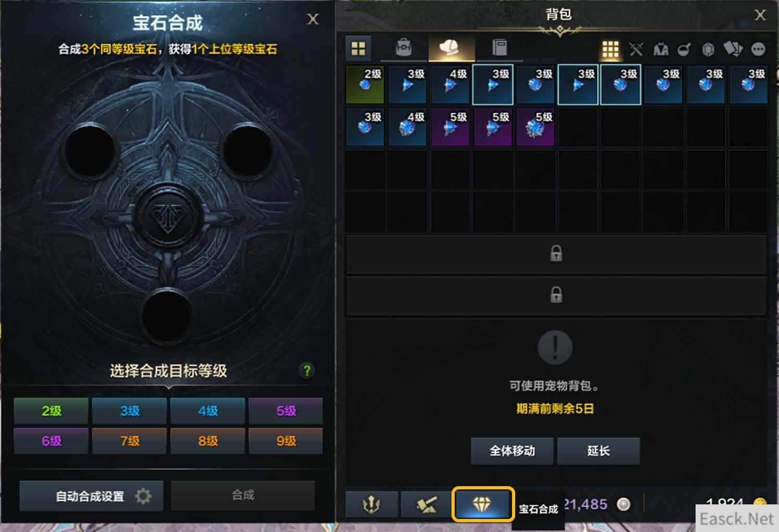Click the 全体移动 move all button
Screen dimensions: 779x532
pyautogui.click(x=512, y=451)
